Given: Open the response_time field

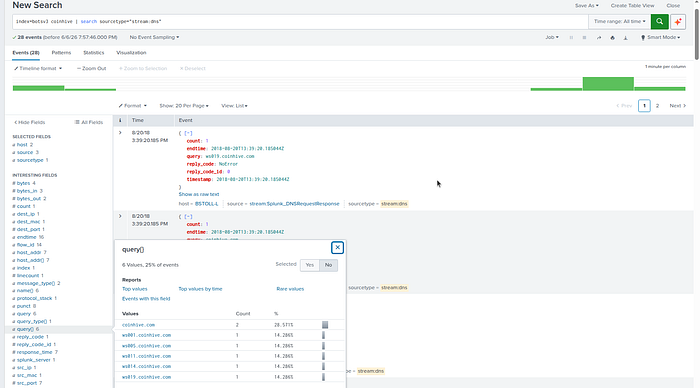Looking at the screenshot, I should pos(35,352).
